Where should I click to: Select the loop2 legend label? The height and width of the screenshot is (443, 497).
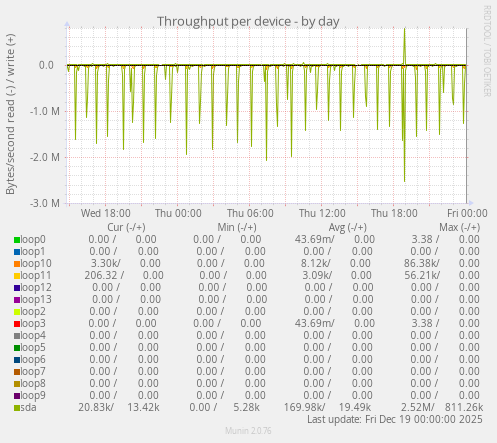point(33,312)
